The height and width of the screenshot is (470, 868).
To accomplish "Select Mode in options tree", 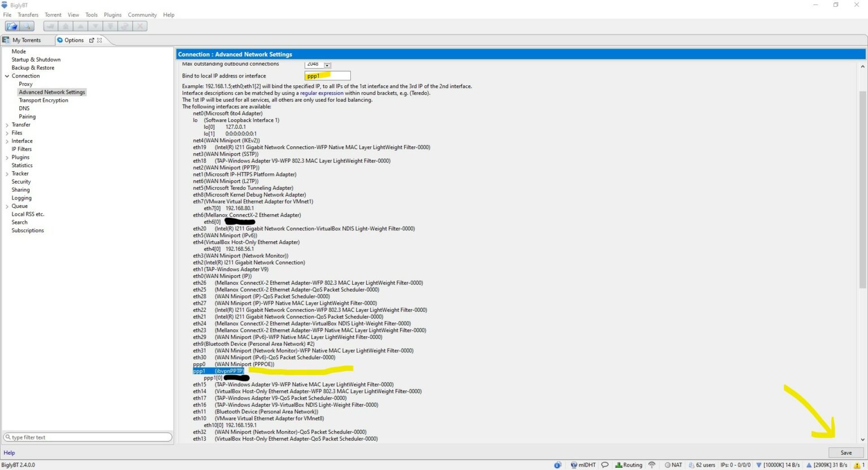I will tap(19, 51).
